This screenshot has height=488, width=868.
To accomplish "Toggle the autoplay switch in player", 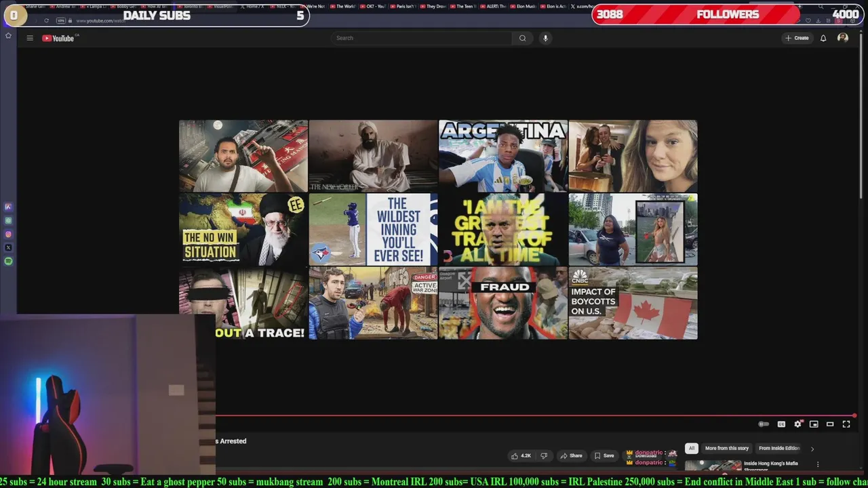I will point(764,424).
